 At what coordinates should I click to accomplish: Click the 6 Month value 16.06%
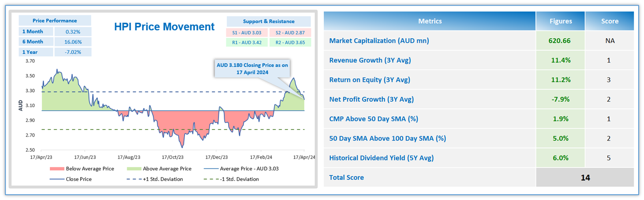72,42
